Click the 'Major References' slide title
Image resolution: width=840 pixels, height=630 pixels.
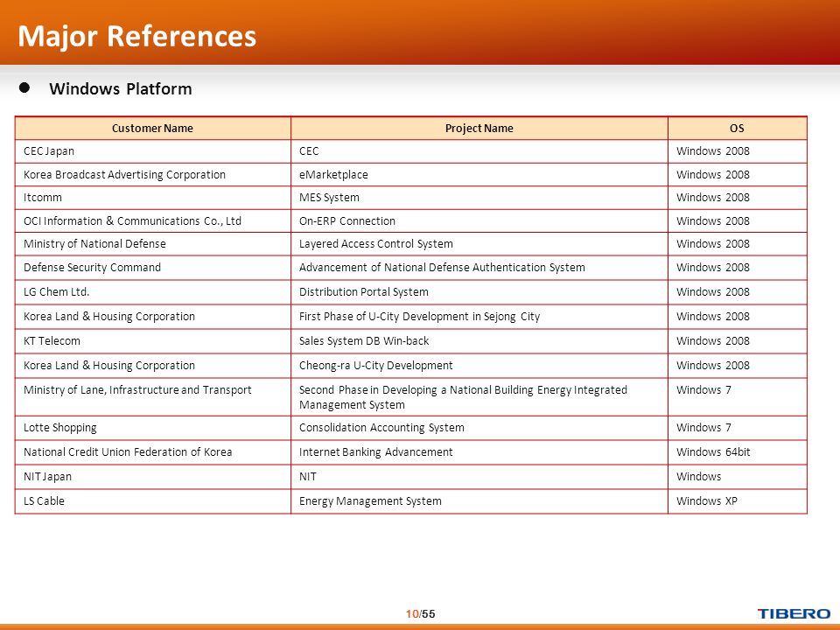137,37
